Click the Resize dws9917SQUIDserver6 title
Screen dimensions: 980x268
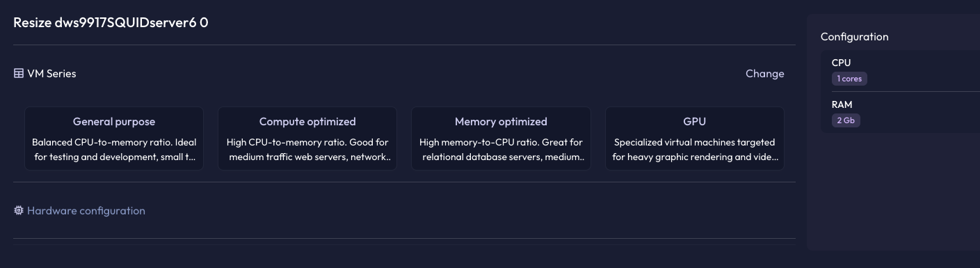coord(111,22)
